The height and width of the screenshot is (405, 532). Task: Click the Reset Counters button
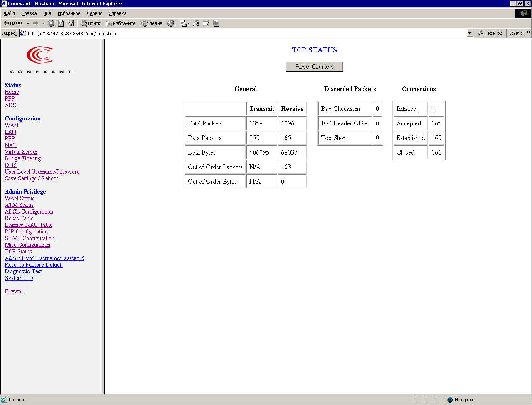[x=315, y=66]
